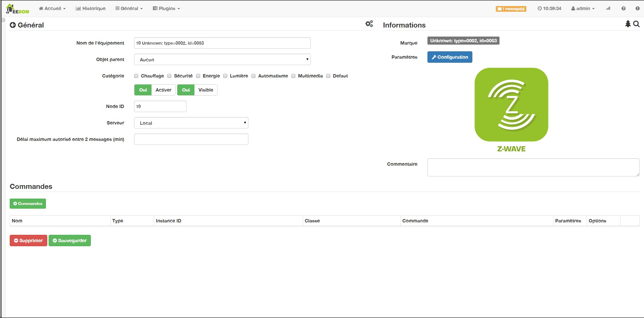Image resolution: width=644 pixels, height=318 pixels.
Task: Click the Unknown type=0002 brand label
Action: [x=463, y=41]
